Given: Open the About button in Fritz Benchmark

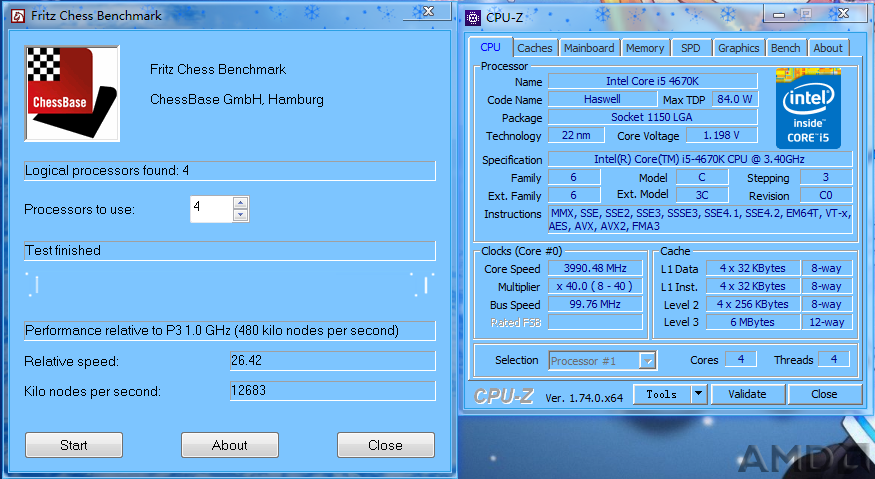Looking at the screenshot, I should point(229,445).
